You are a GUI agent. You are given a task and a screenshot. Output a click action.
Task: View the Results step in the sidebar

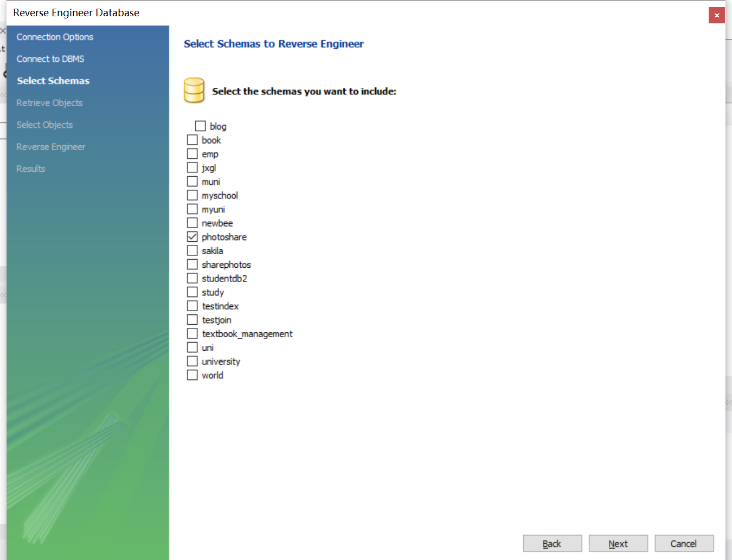(30, 169)
